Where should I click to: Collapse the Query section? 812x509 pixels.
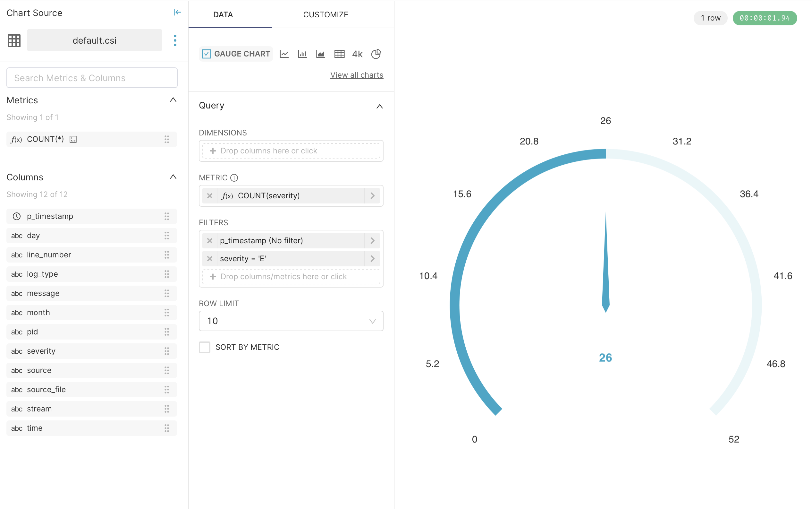379,106
